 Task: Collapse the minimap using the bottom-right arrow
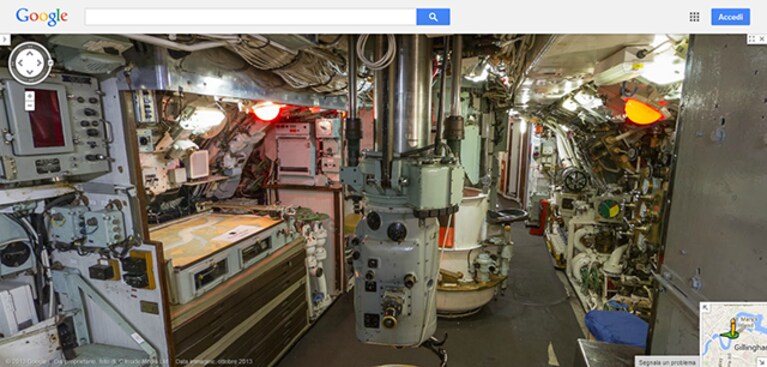tap(762, 363)
